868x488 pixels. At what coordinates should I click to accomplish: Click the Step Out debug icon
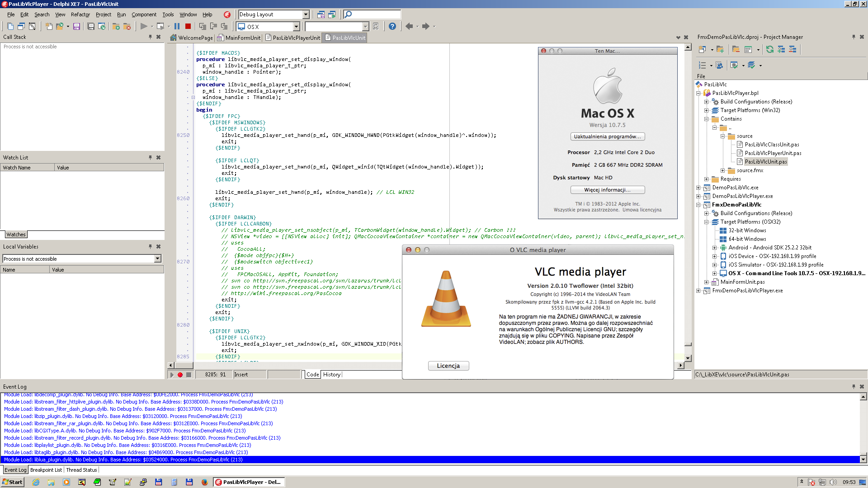click(224, 26)
